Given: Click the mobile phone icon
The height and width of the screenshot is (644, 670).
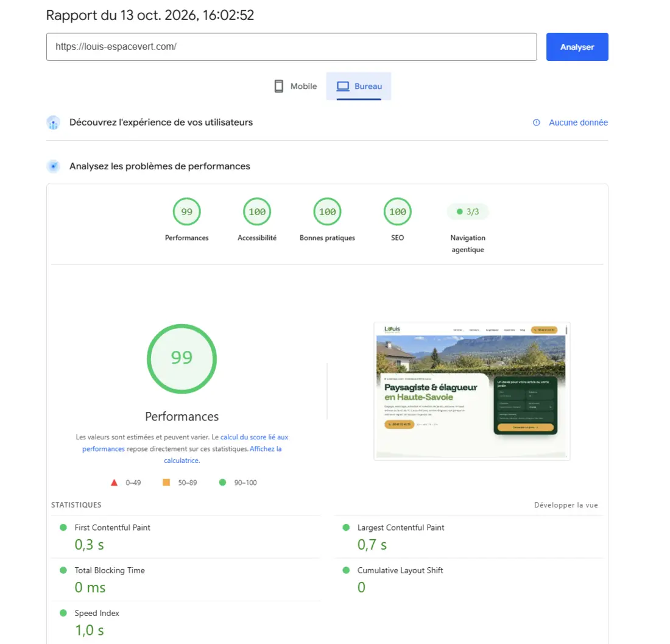Looking at the screenshot, I should coord(278,87).
